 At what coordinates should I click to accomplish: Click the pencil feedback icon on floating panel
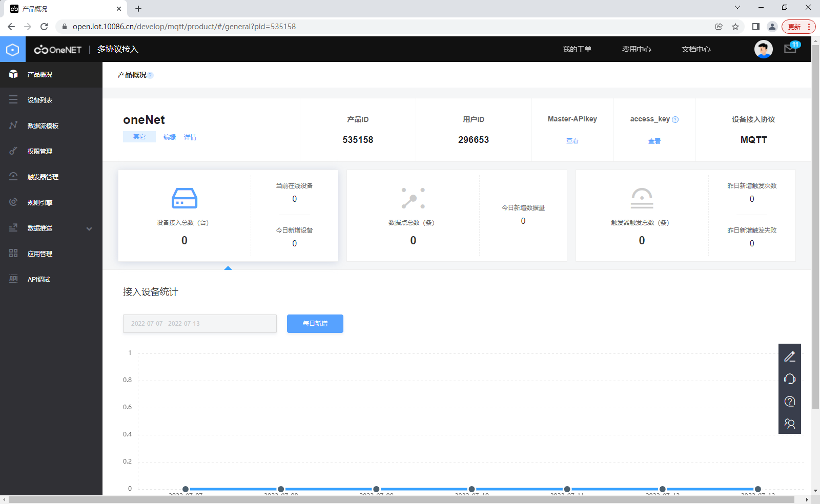pos(789,356)
